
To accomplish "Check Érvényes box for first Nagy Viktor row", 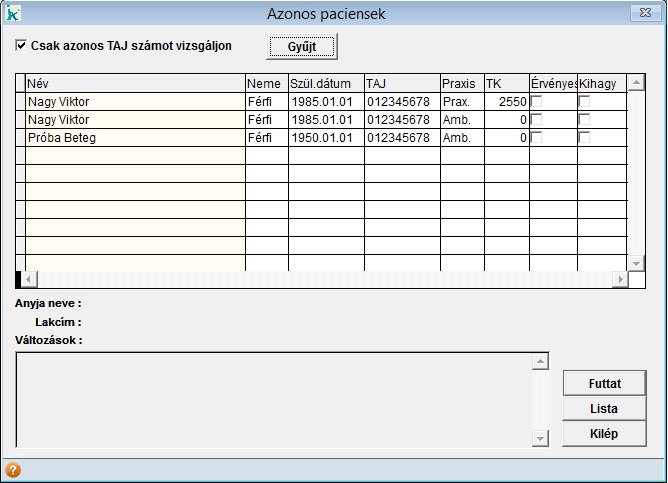I will [536, 102].
